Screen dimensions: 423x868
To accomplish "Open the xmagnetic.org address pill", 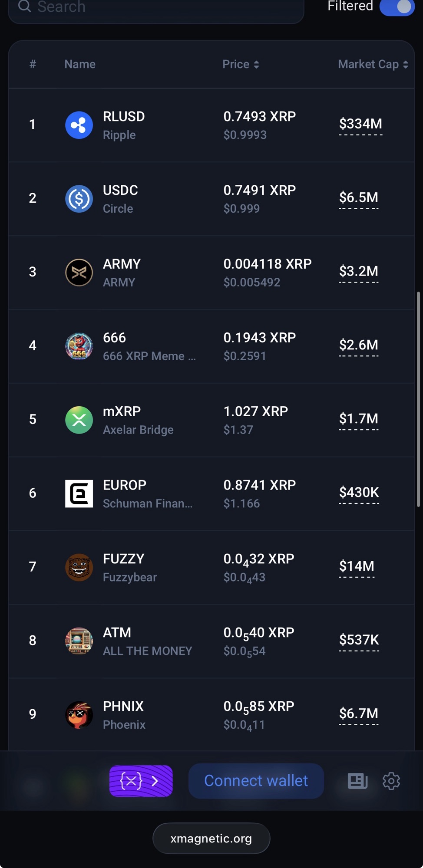I will pos(211,838).
